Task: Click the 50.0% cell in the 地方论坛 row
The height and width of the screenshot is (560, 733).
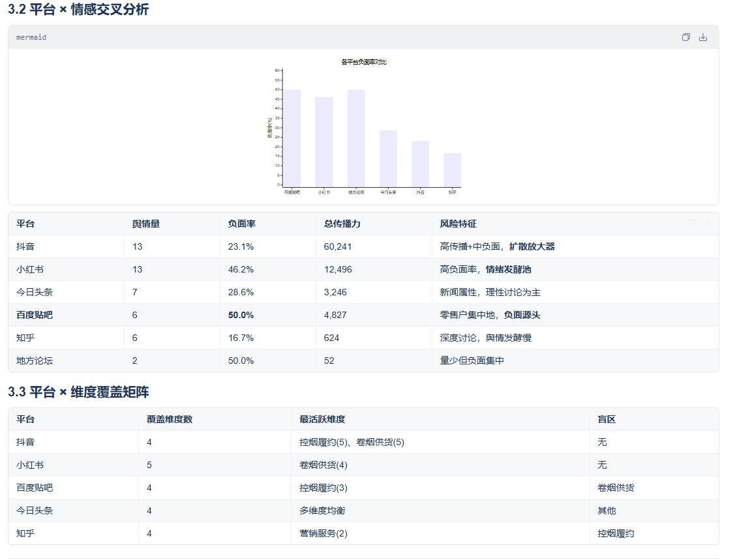Action: [x=241, y=361]
